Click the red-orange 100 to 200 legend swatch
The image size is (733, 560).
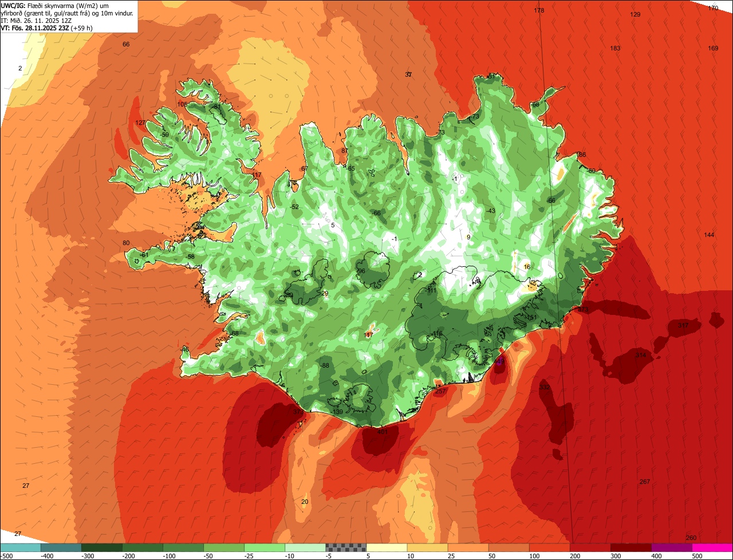[x=550, y=547]
